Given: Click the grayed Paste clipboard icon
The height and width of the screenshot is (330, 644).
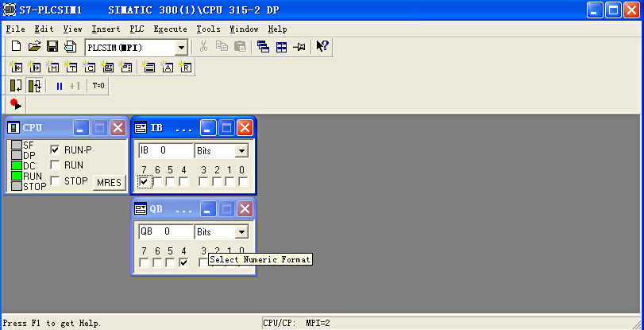Looking at the screenshot, I should point(240,46).
